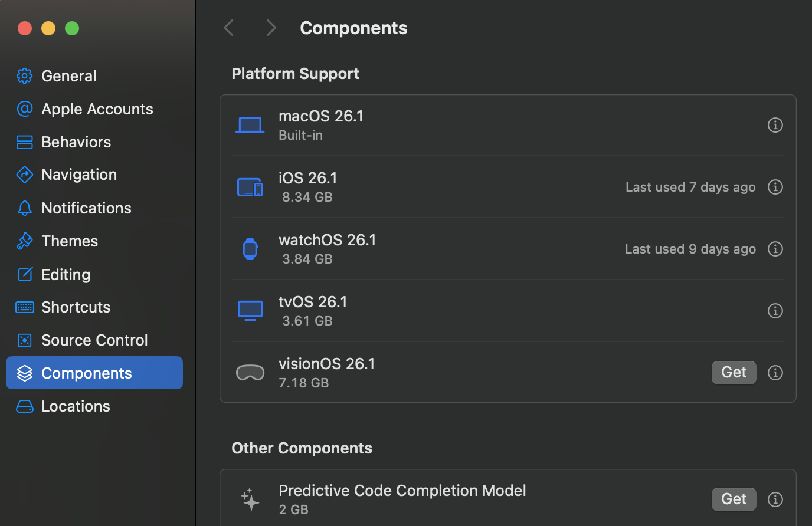Image resolution: width=812 pixels, height=526 pixels.
Task: Get the visionOS 26.1 simulator
Action: [x=734, y=372]
